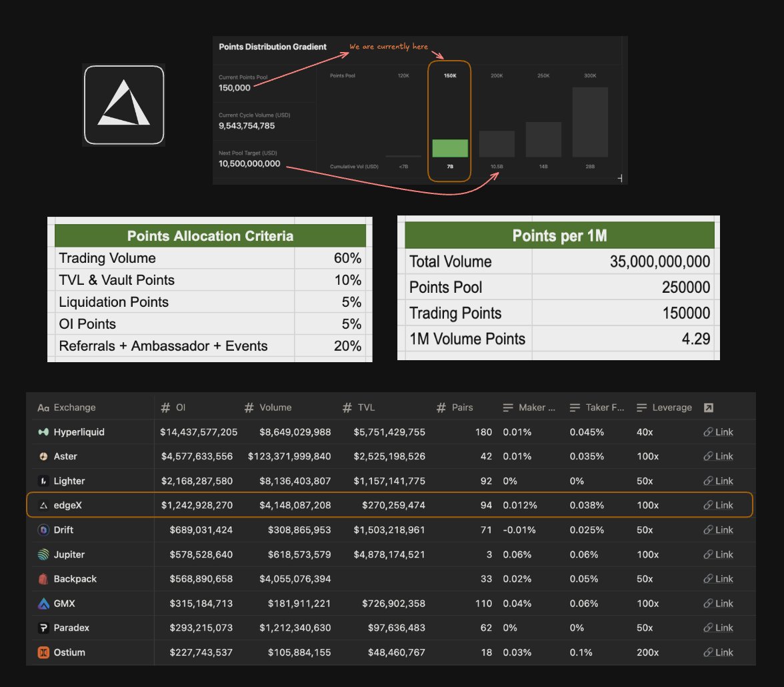Open the edgeX Link

[x=719, y=506]
